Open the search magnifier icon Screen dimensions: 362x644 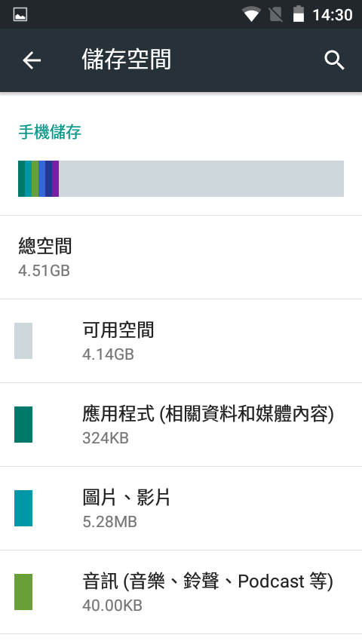coord(334,60)
